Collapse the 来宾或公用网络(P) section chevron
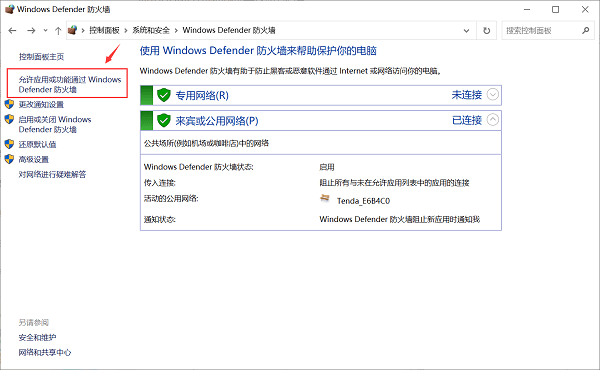Viewport: 600px width, 370px height. [x=493, y=120]
